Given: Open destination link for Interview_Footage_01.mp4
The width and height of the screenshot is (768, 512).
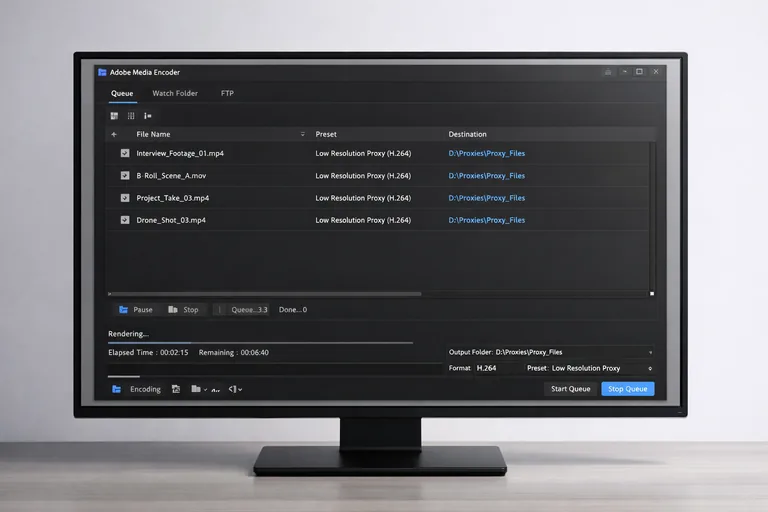Looking at the screenshot, I should tap(486, 153).
